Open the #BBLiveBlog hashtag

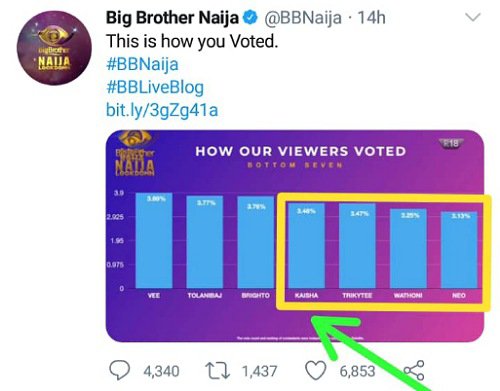tap(155, 87)
